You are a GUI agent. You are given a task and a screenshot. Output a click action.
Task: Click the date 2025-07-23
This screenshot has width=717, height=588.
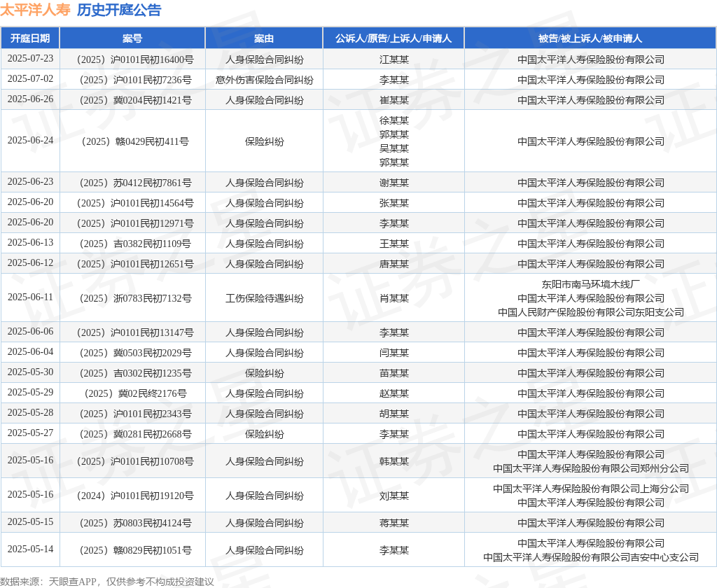coord(30,59)
